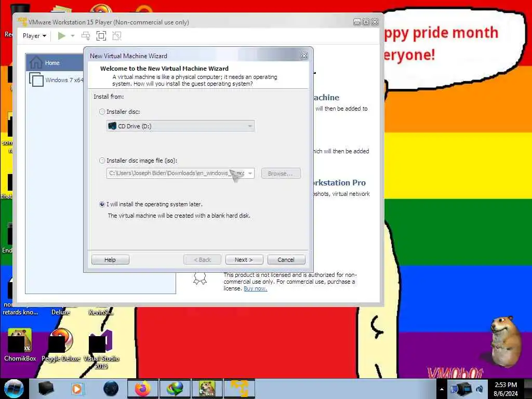Select the Windows 7 x64 virtual machine
Image resolution: width=532 pixels, height=399 pixels.
[x=56, y=80]
